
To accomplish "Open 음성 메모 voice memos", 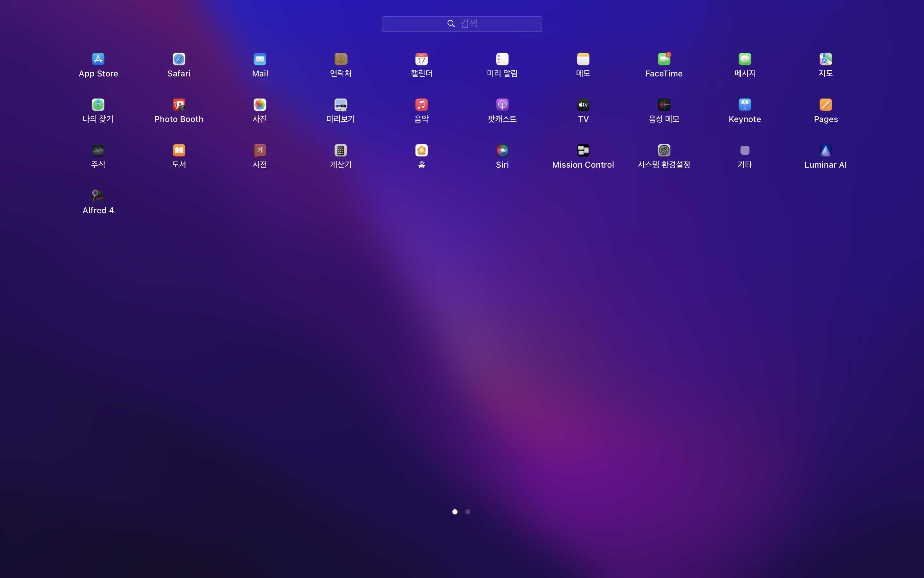I will pos(664,105).
